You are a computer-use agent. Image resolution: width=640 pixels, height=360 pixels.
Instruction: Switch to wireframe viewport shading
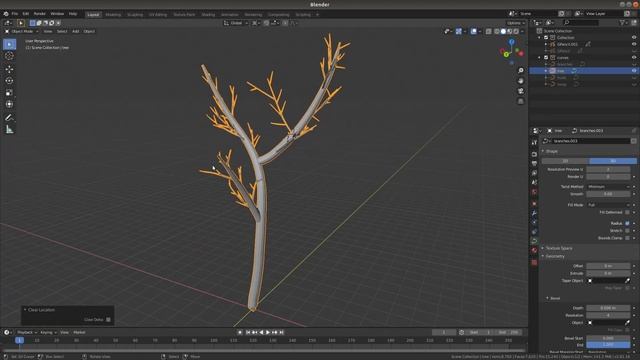497,31
